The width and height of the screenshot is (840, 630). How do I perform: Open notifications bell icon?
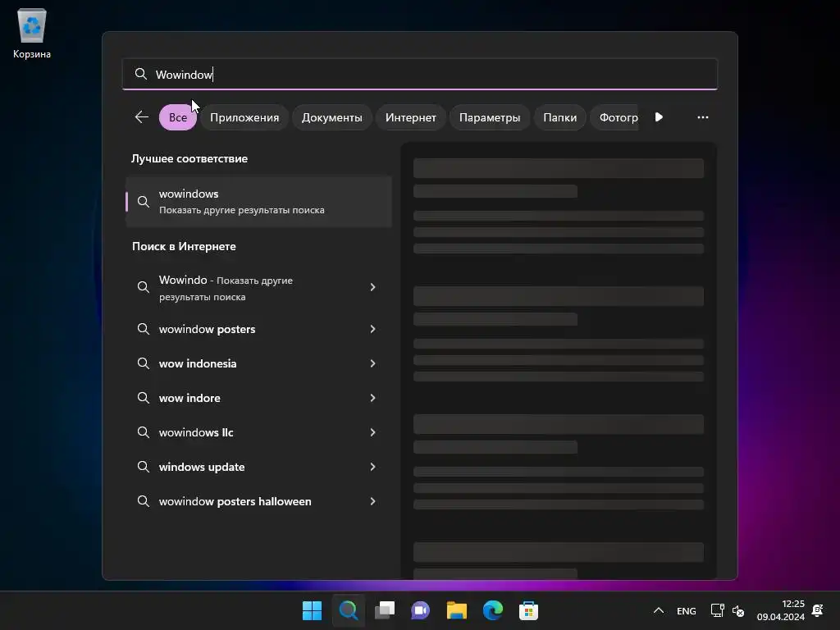point(818,610)
